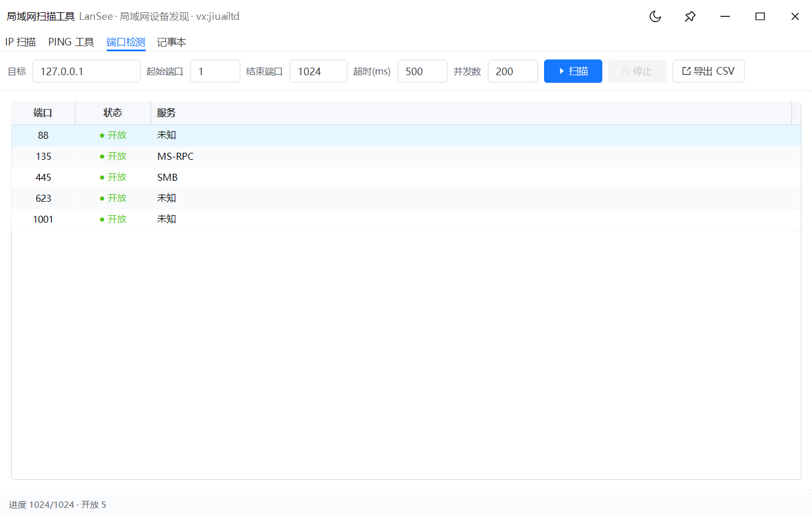The width and height of the screenshot is (812, 516).
Task: Go to the 记事本 tab
Action: (x=171, y=42)
